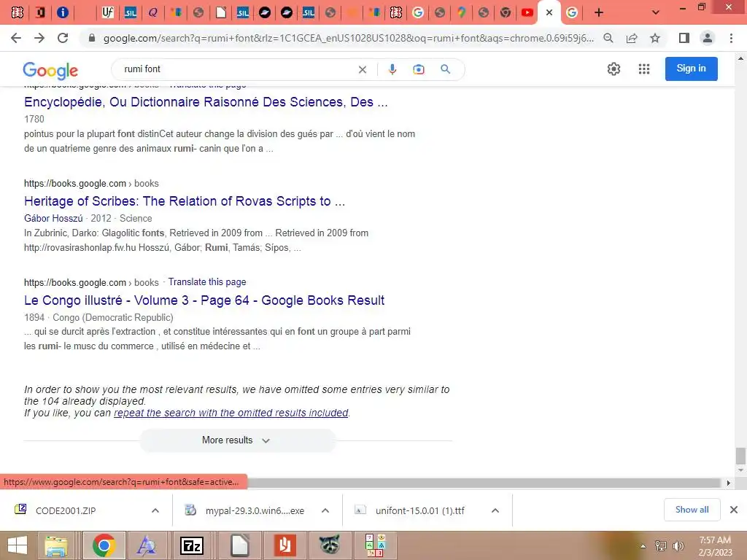Show all downloads
Image resolution: width=747 pixels, height=560 pixels.
pos(692,510)
